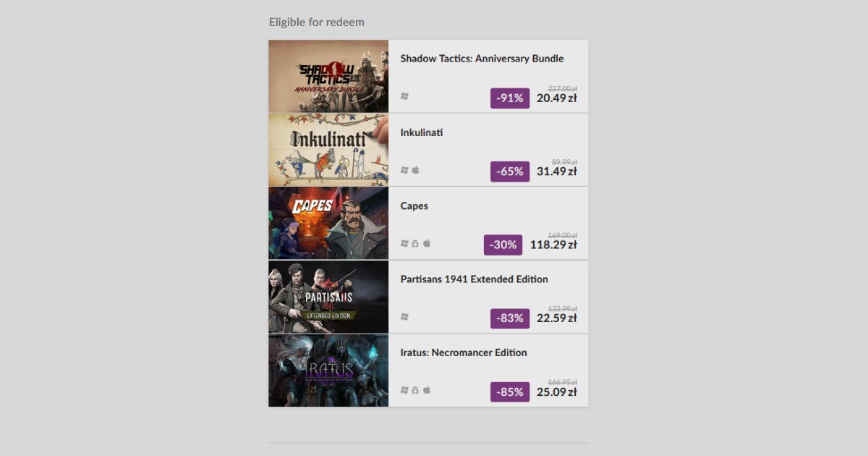This screenshot has height=456, width=868.
Task: Click the Apple icon in Iratus row
Action: [x=427, y=389]
